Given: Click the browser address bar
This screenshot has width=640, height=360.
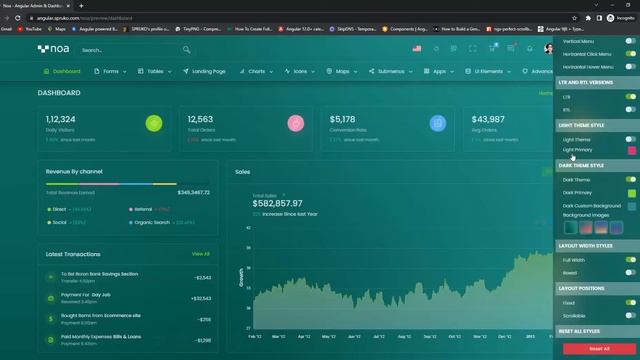Looking at the screenshot, I should [x=300, y=18].
